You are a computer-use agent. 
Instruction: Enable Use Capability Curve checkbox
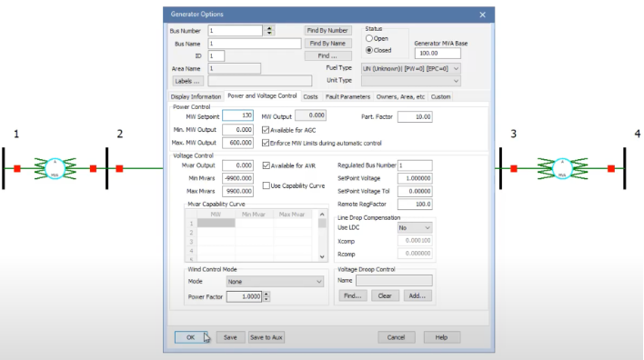point(267,185)
